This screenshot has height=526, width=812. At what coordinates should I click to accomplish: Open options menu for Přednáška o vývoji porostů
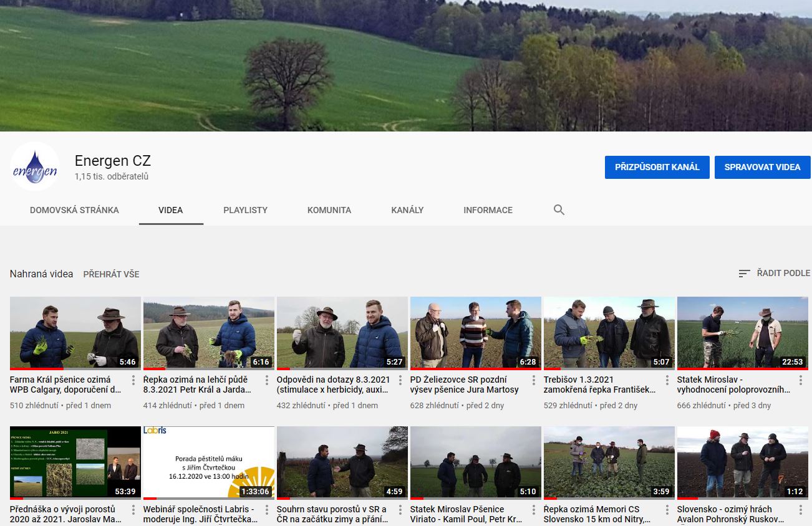pyautogui.click(x=133, y=509)
